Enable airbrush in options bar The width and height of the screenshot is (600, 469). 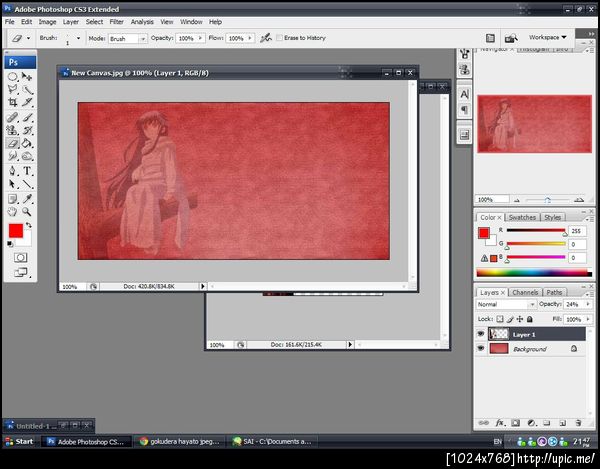point(266,38)
